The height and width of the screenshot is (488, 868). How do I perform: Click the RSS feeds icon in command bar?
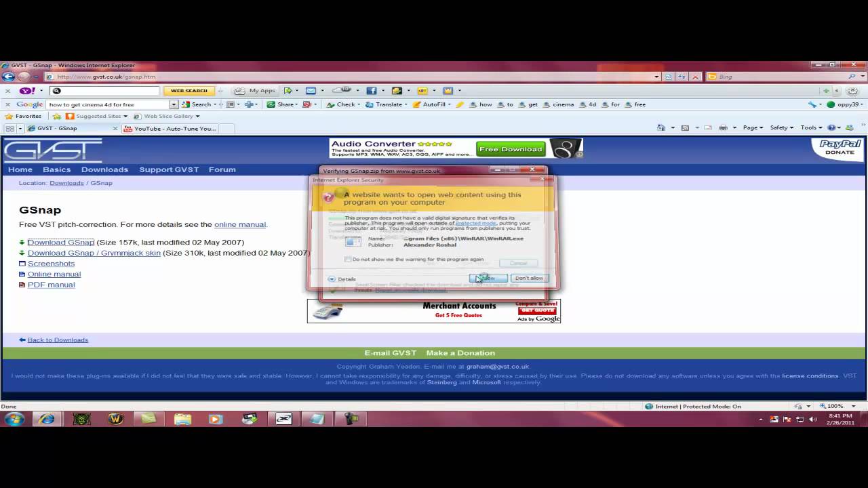pos(685,127)
